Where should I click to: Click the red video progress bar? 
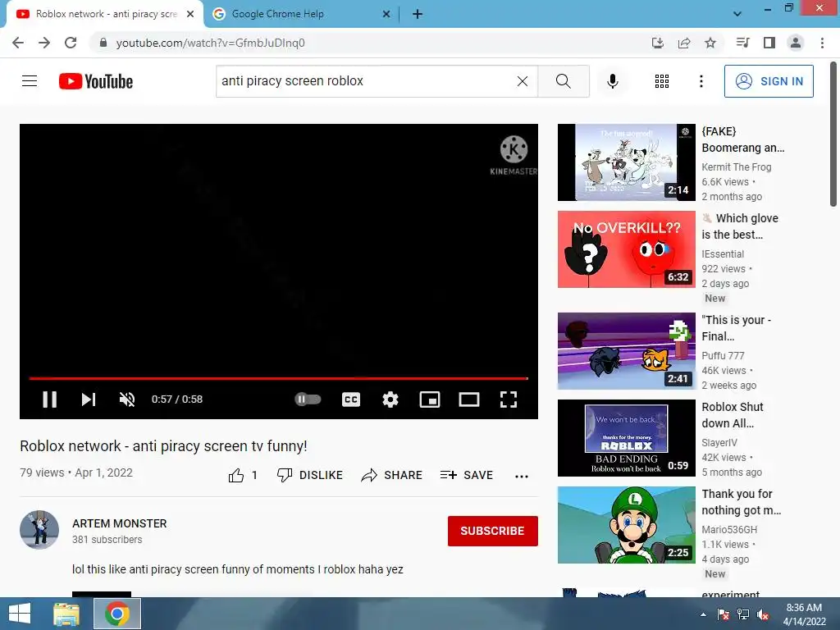coord(279,378)
